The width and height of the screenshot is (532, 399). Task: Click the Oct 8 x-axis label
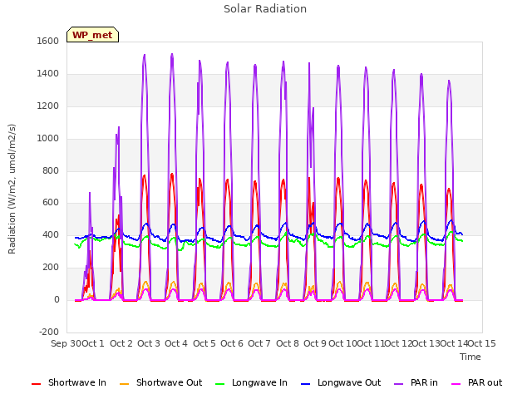tap(288, 343)
